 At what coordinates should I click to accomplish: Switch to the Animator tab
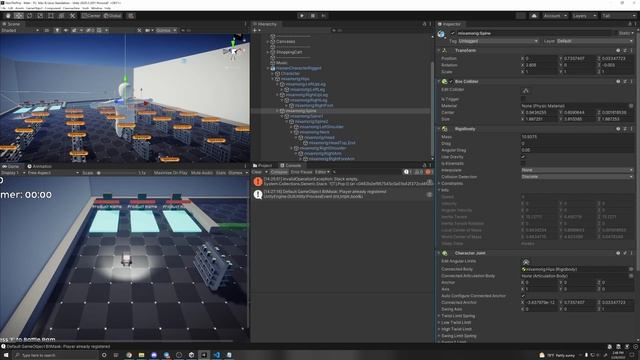39,167
